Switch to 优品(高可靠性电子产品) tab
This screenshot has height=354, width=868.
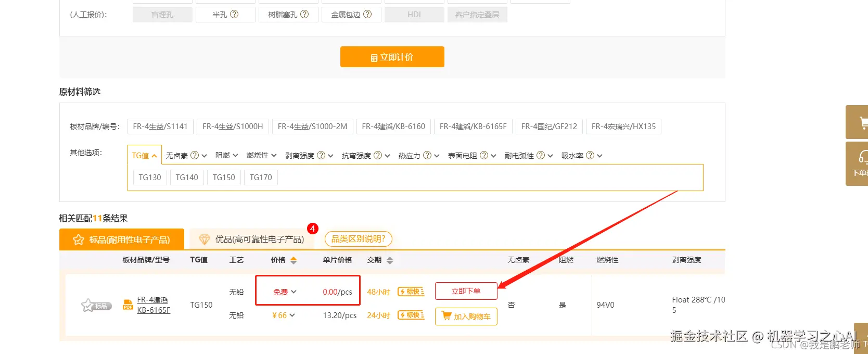click(252, 239)
